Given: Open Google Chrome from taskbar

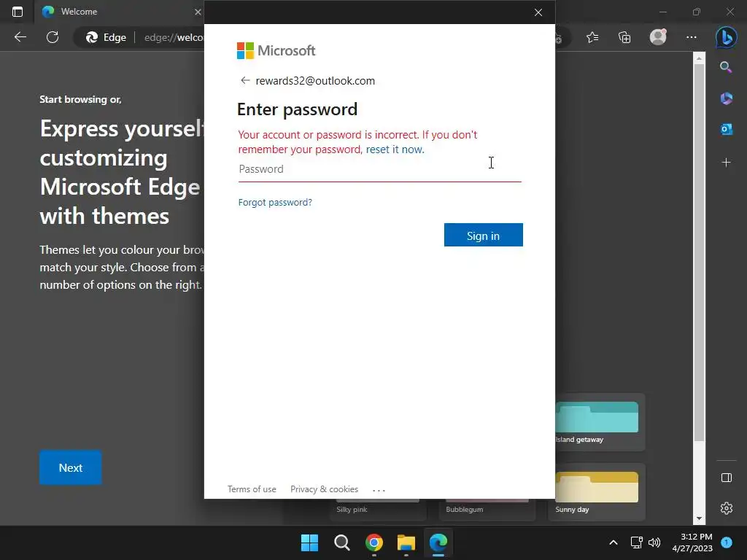Looking at the screenshot, I should point(374,542).
